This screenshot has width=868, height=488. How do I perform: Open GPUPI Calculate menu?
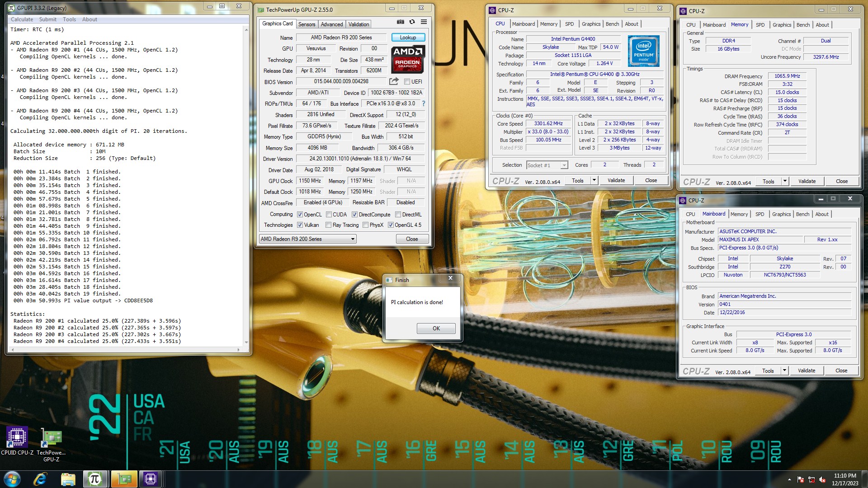click(x=22, y=19)
